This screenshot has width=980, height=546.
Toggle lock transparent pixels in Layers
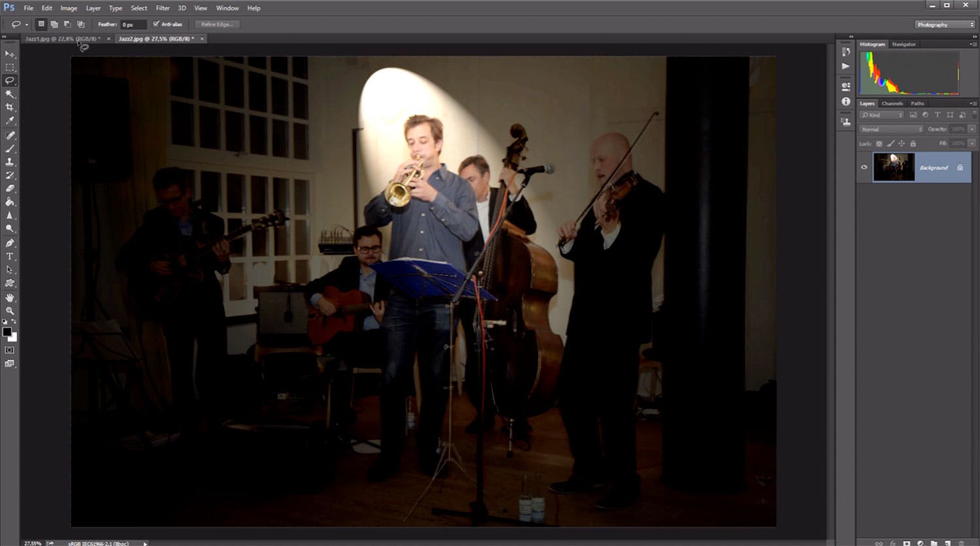879,143
